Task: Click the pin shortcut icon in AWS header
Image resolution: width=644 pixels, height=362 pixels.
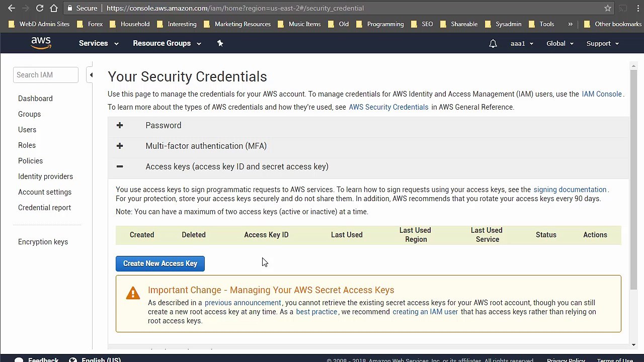Action: pyautogui.click(x=220, y=43)
